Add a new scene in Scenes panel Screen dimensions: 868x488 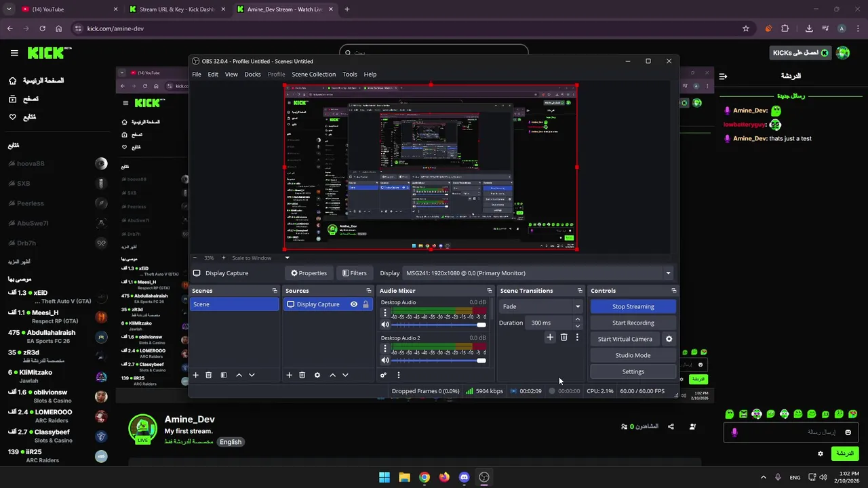(x=196, y=375)
